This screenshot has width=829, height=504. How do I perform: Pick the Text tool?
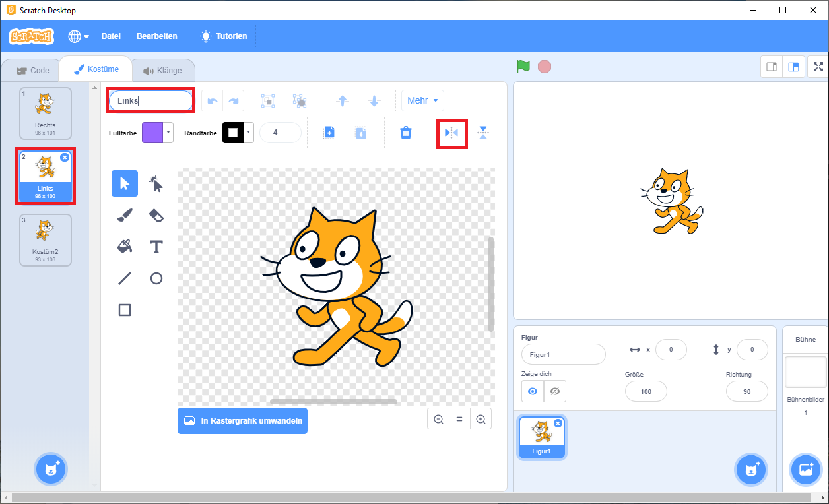156,247
